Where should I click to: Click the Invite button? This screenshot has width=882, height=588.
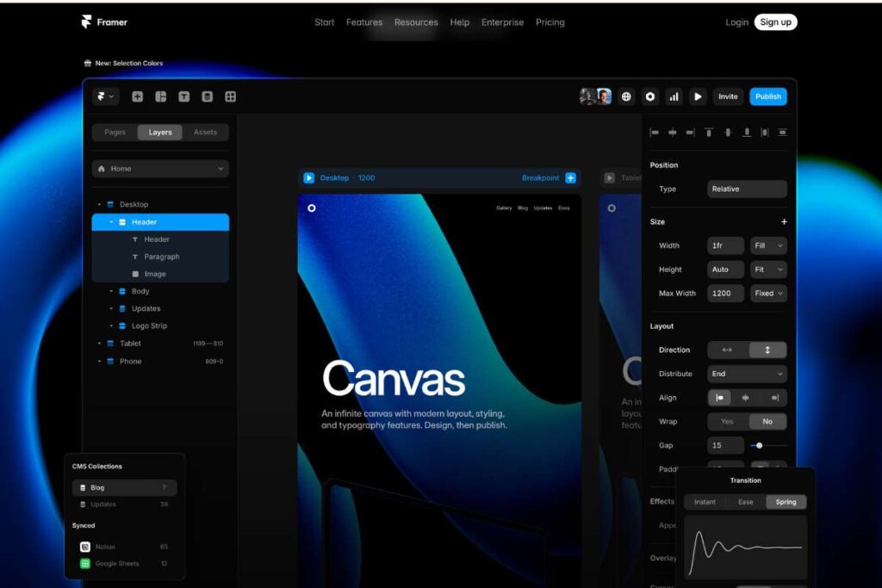tap(728, 96)
